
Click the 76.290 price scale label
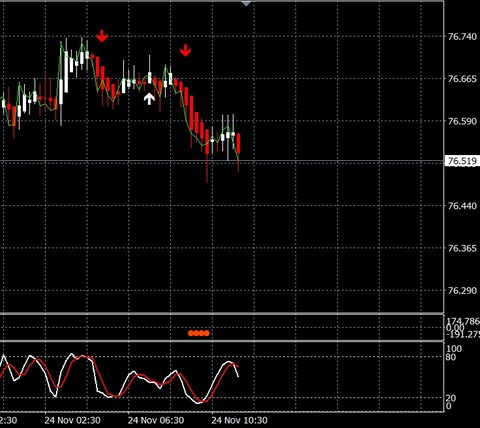(x=462, y=291)
